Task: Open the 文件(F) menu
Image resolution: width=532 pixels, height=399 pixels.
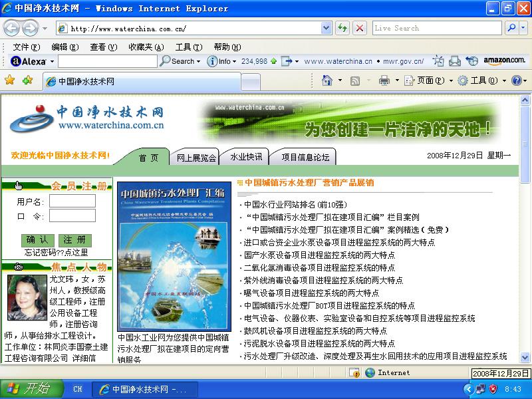Action: point(26,47)
